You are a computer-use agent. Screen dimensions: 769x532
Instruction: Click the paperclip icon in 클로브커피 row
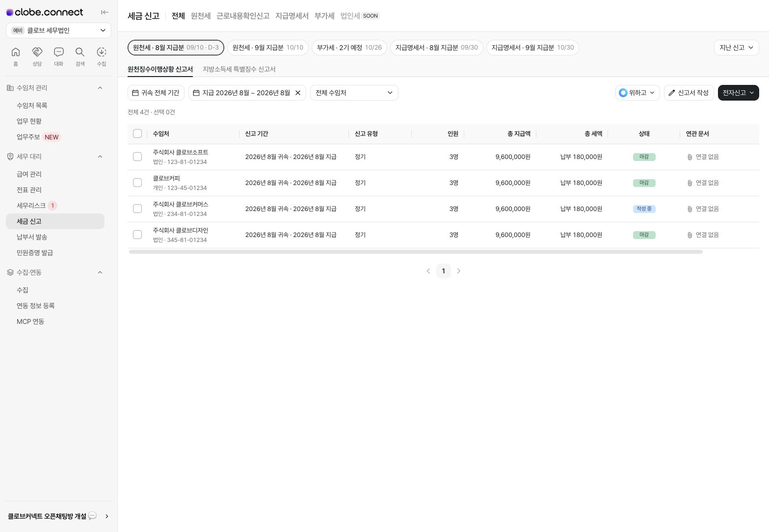click(x=689, y=183)
